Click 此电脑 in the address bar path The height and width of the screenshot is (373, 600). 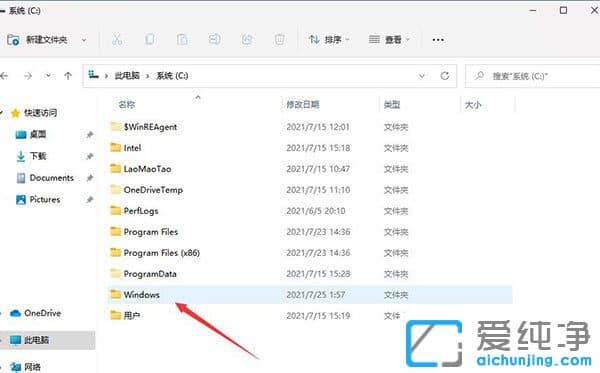pyautogui.click(x=127, y=76)
